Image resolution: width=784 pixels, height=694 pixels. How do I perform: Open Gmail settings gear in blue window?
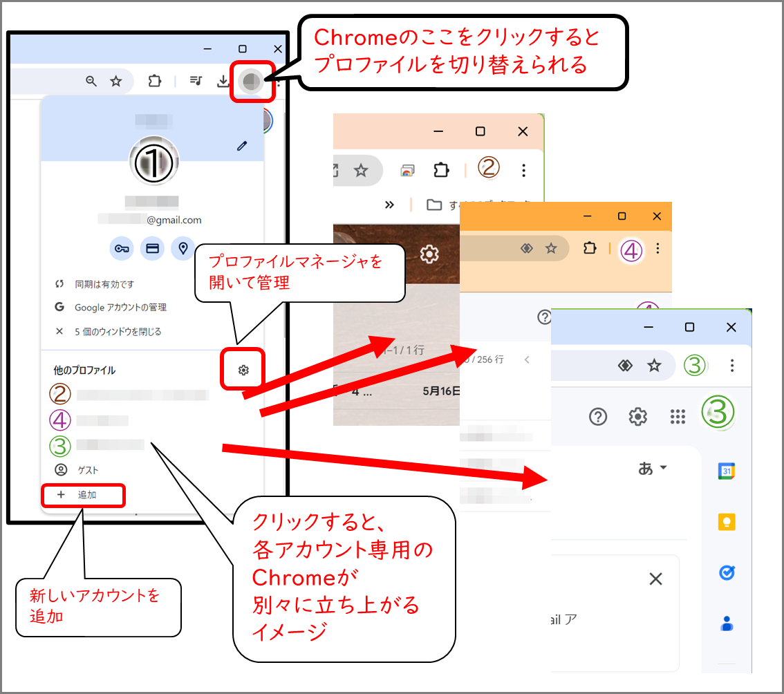(x=637, y=417)
